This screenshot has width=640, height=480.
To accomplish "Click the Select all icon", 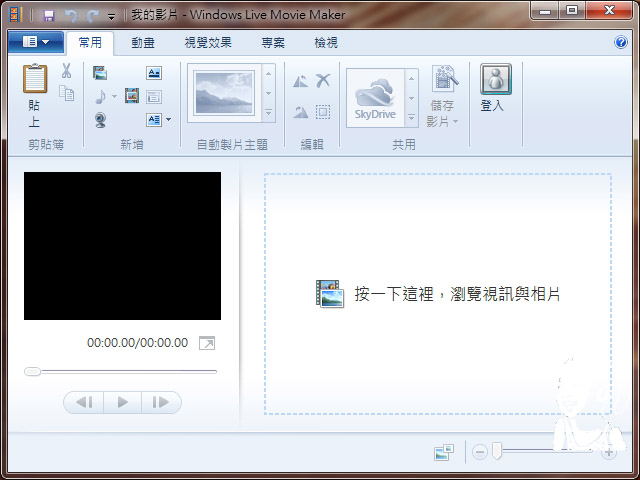I will (323, 112).
